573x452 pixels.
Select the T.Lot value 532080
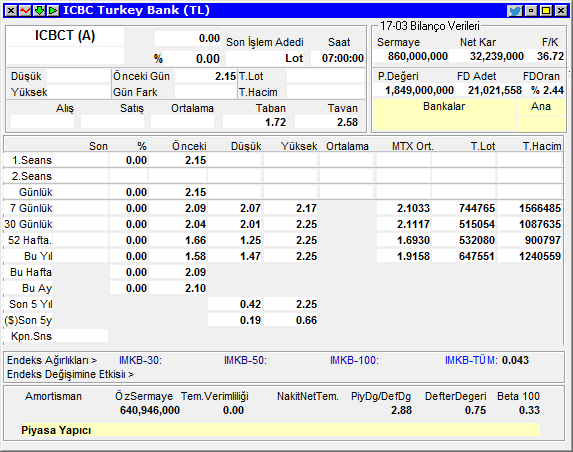477,240
